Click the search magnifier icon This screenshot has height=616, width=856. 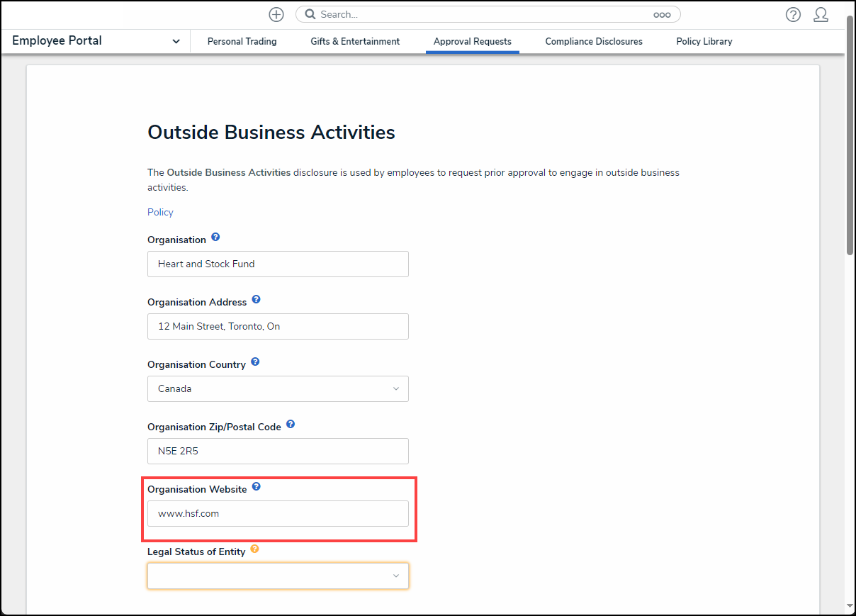click(309, 14)
